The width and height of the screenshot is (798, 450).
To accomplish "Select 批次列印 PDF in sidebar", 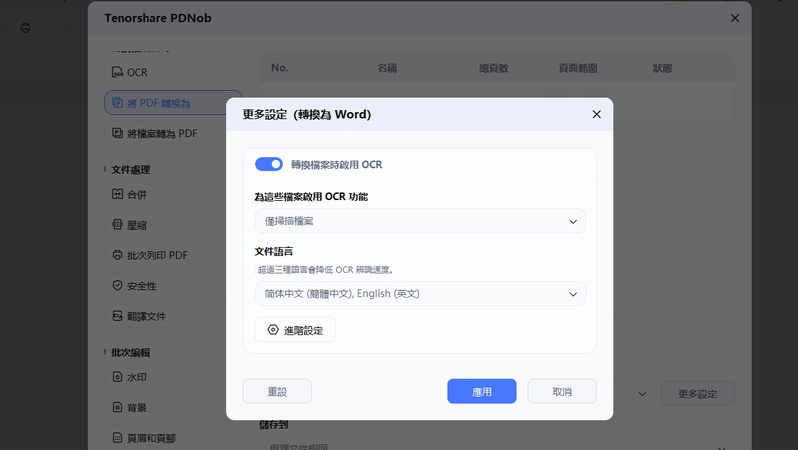I will pos(166,256).
